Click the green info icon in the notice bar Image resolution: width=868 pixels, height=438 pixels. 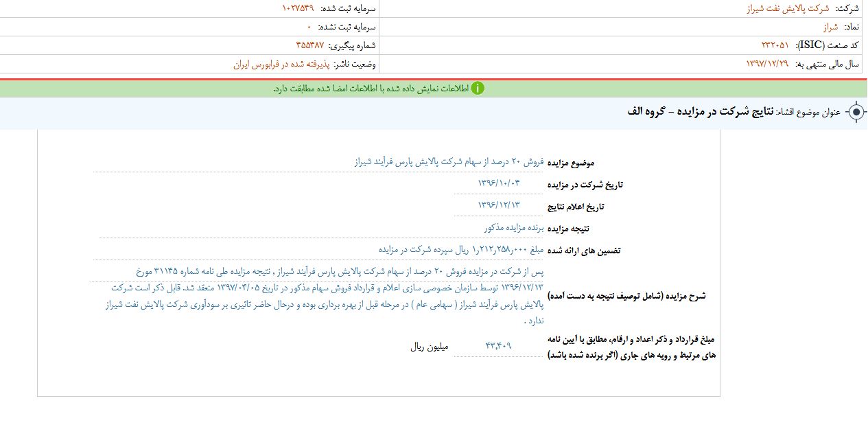478,89
